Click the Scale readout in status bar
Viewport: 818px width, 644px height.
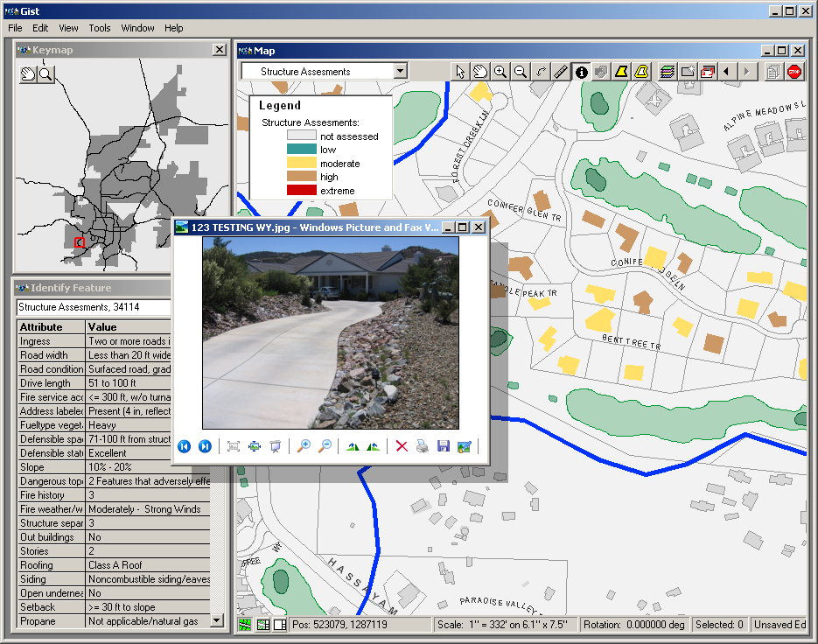(x=504, y=625)
